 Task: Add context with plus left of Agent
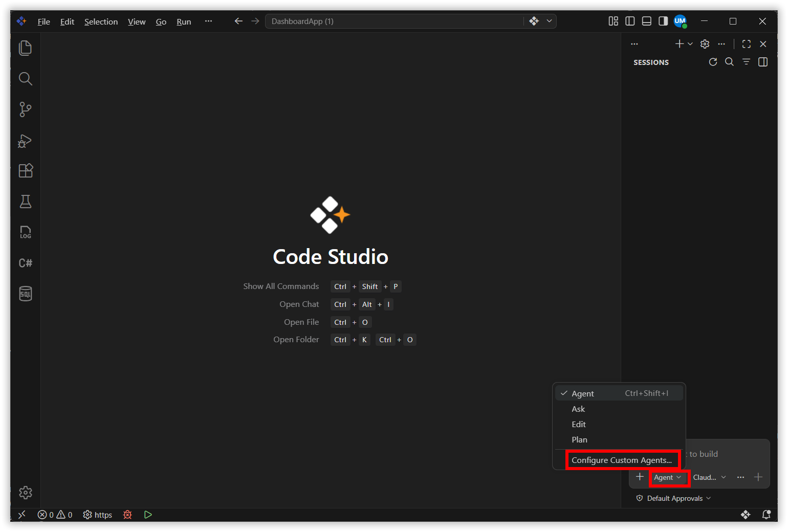pyautogui.click(x=640, y=477)
